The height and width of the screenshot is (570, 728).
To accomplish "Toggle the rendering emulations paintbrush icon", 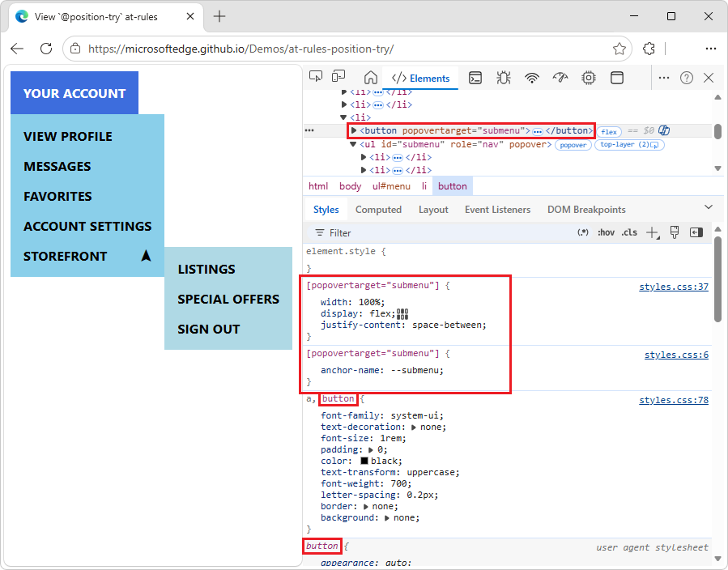I will (x=675, y=232).
